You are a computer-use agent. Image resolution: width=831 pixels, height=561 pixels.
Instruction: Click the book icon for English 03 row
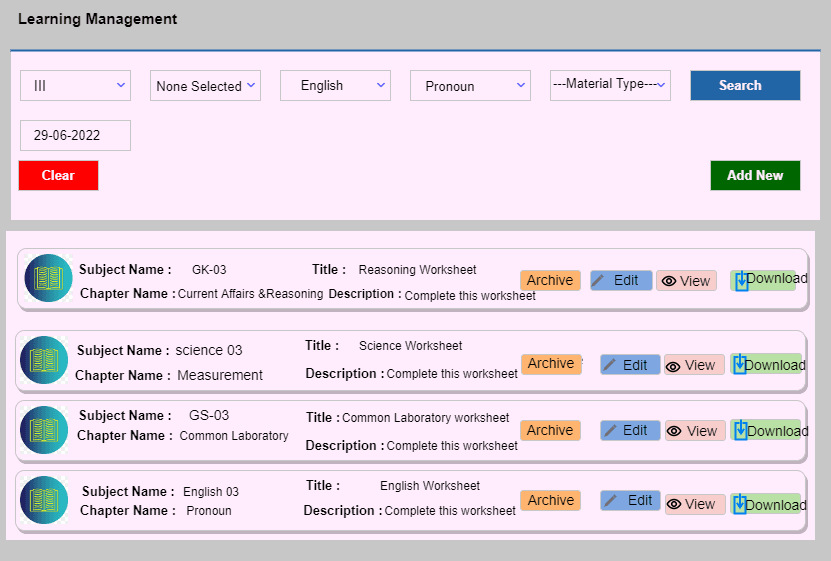[x=44, y=500]
